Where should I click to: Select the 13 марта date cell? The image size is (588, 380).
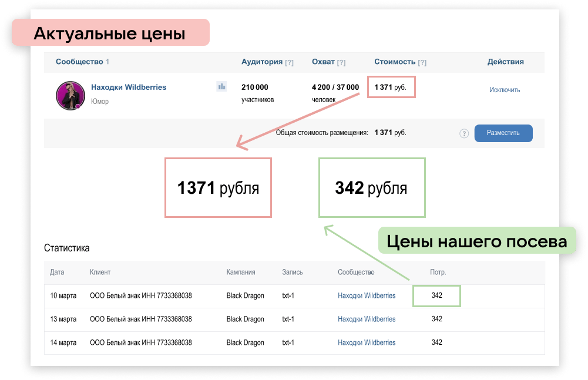click(63, 319)
